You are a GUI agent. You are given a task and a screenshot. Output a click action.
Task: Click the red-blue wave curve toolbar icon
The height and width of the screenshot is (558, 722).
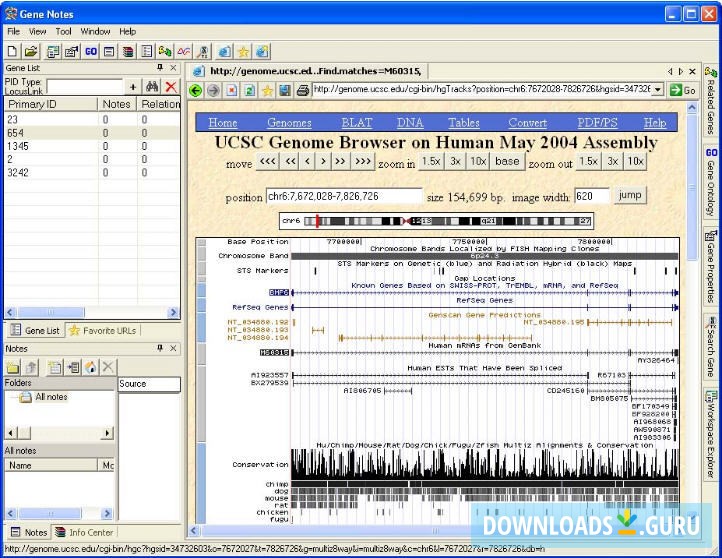[184, 51]
